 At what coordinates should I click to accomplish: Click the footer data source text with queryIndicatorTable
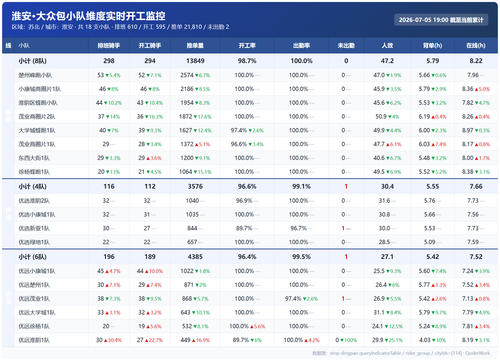(401, 353)
